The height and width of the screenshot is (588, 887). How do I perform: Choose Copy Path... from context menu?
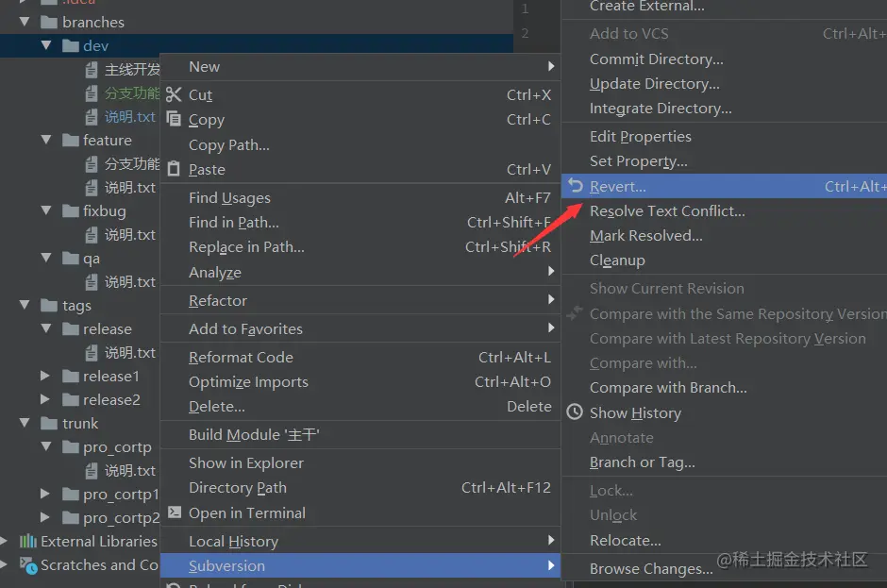(x=360, y=145)
